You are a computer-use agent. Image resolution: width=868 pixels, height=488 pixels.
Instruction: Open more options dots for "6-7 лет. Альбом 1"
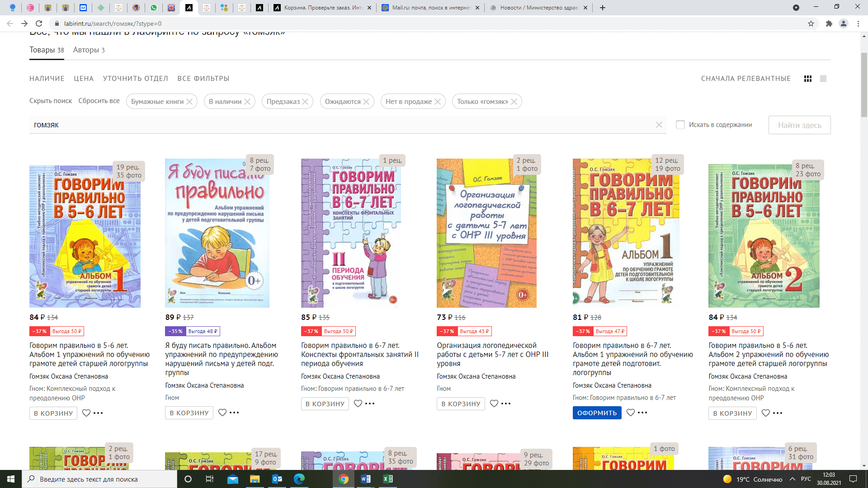[642, 413]
